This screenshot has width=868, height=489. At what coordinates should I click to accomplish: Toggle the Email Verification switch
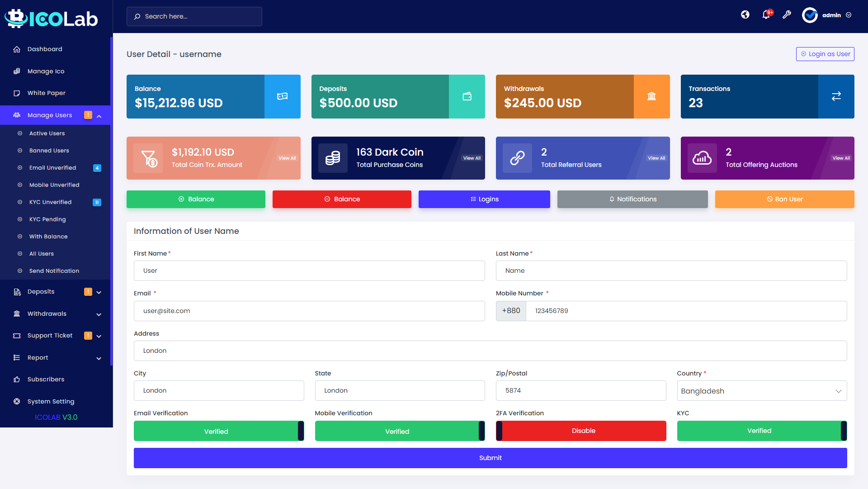219,431
